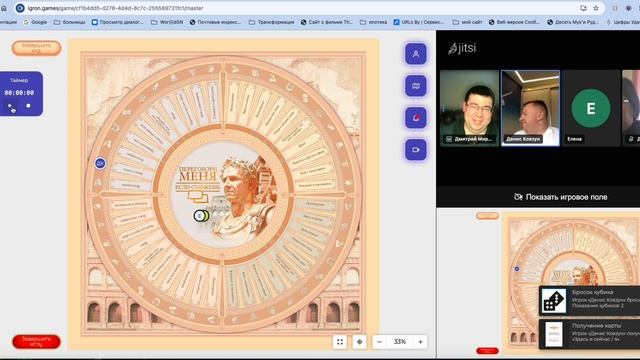Viewport: 640px width, 360px height.
Task: Open the browser extensions icon
Action: point(615,8)
